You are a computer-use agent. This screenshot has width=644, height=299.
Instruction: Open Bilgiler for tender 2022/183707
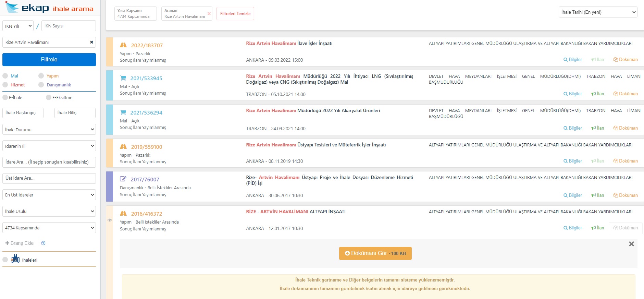tap(573, 59)
